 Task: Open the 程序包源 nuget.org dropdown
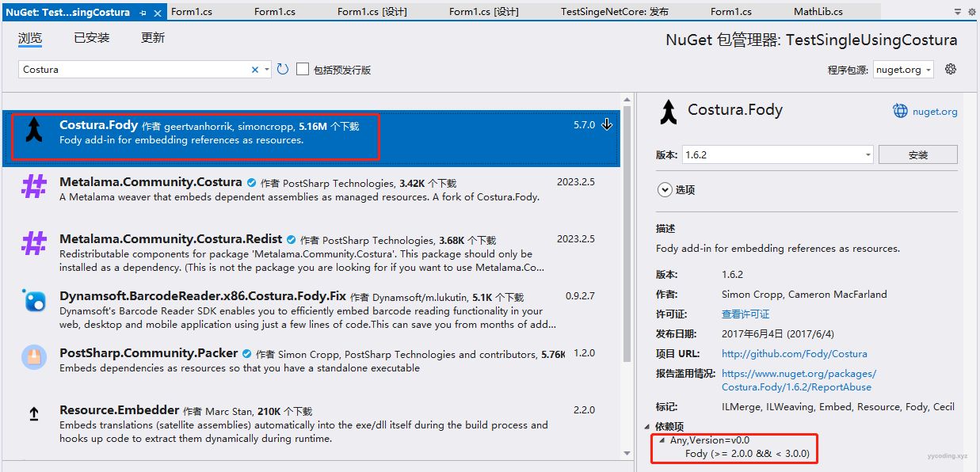[903, 70]
